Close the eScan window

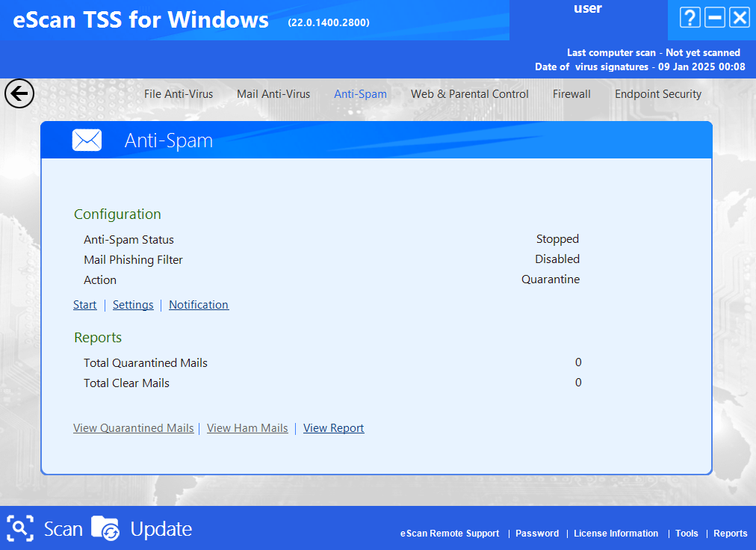click(x=740, y=18)
